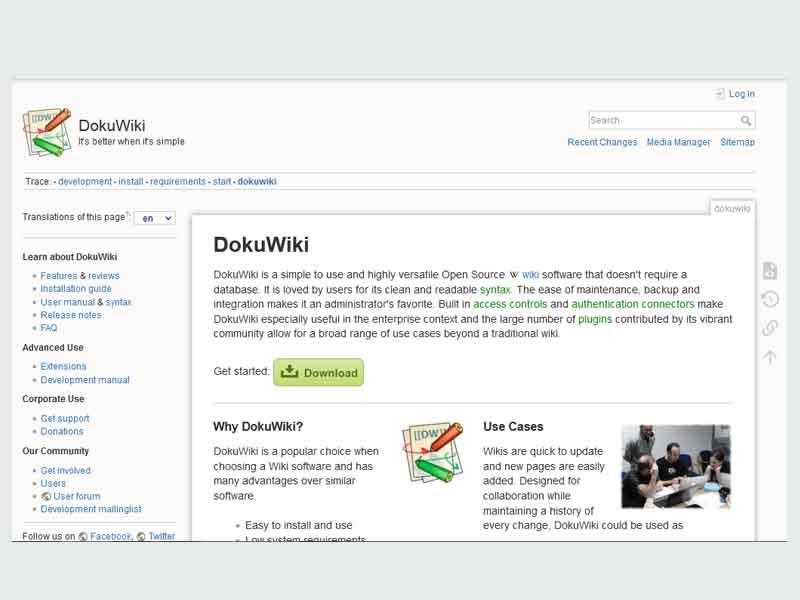This screenshot has height=600, width=800.
Task: Open Installation guide link
Action: coord(76,289)
